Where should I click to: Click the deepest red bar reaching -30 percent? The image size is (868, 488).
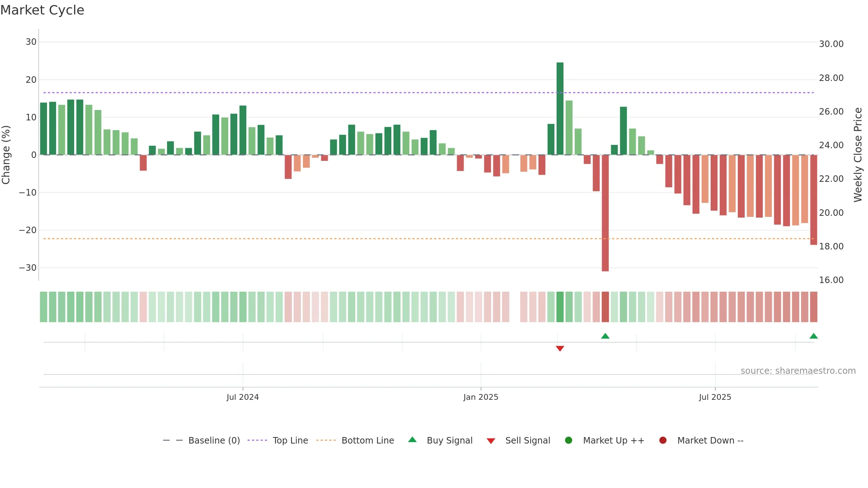click(x=605, y=213)
